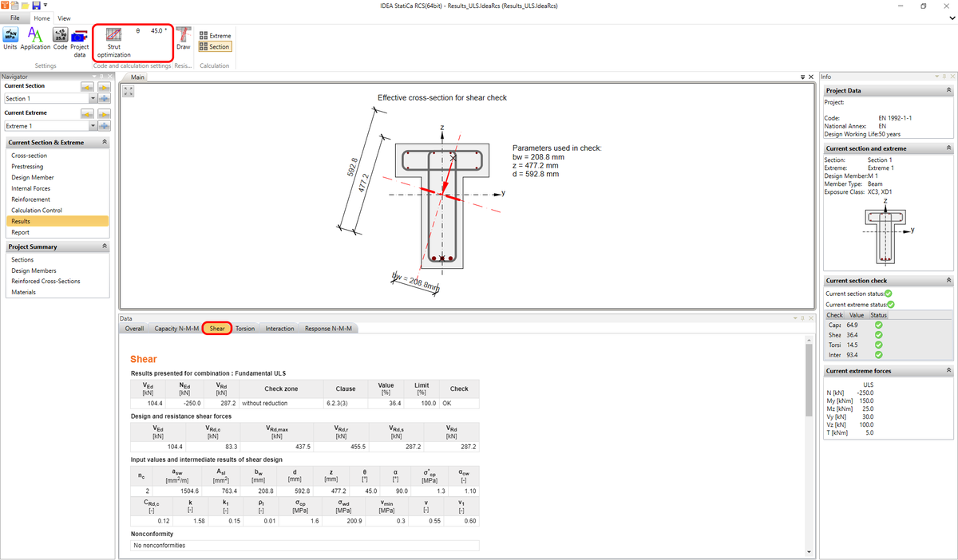Viewport: 958px width, 560px height.
Task: Open the Section 1 dropdown
Action: pos(93,99)
